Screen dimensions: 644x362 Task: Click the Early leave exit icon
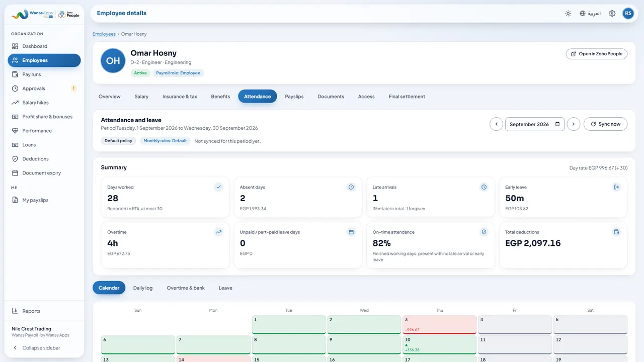tap(616, 187)
